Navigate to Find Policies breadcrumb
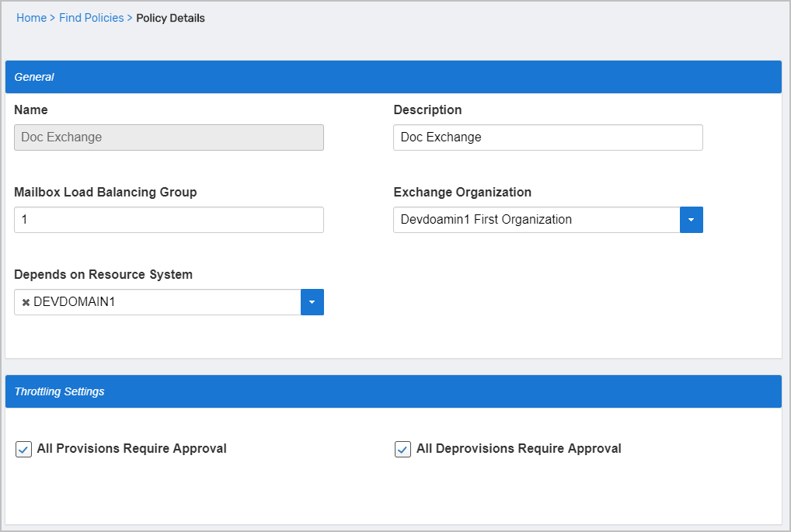 pos(91,18)
